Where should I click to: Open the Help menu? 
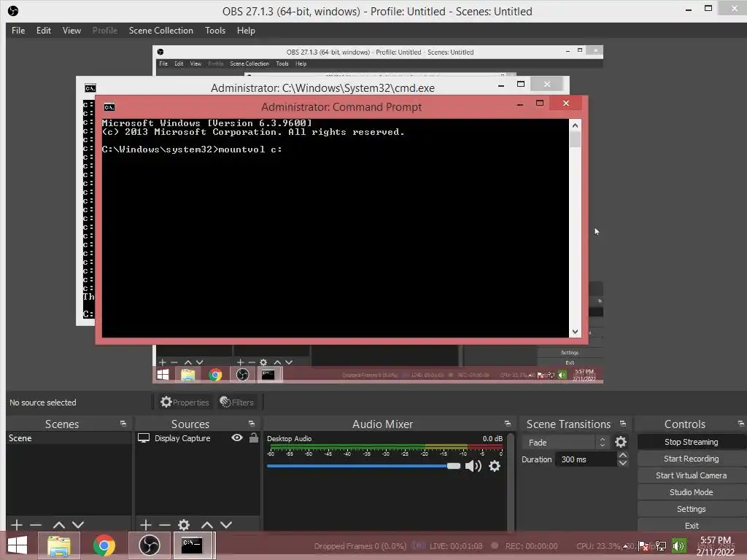(246, 31)
